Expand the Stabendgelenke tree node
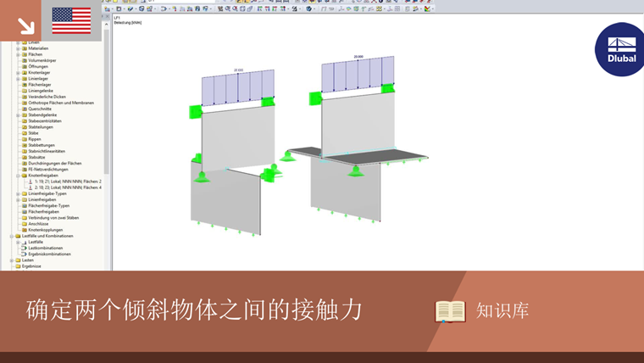 pos(18,115)
